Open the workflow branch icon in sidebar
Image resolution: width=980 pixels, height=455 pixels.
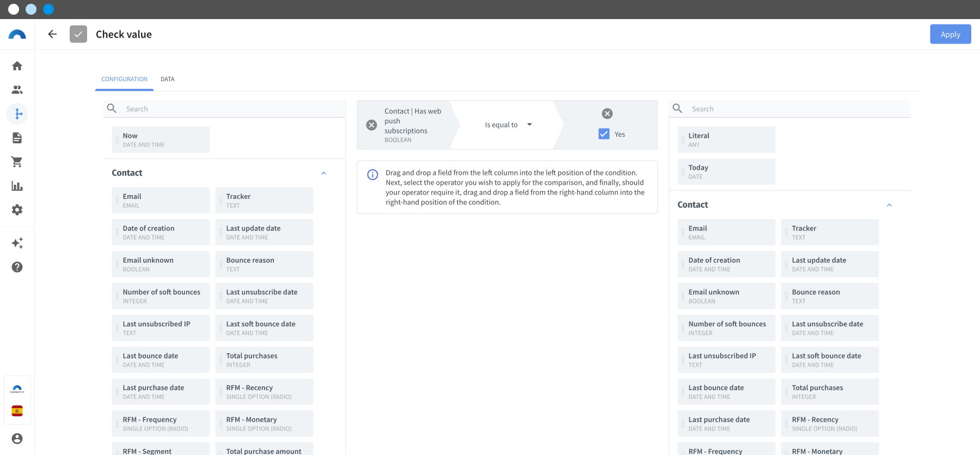tap(17, 114)
